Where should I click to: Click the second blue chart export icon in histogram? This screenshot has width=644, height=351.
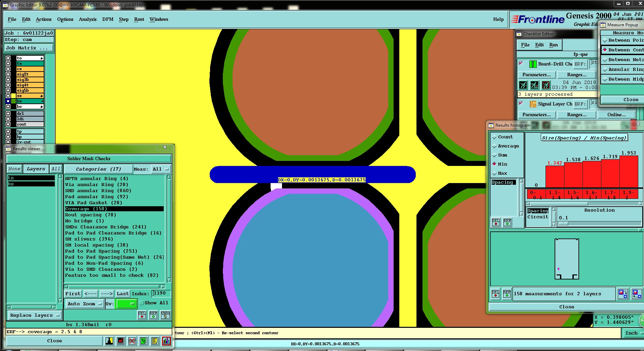(x=637, y=294)
